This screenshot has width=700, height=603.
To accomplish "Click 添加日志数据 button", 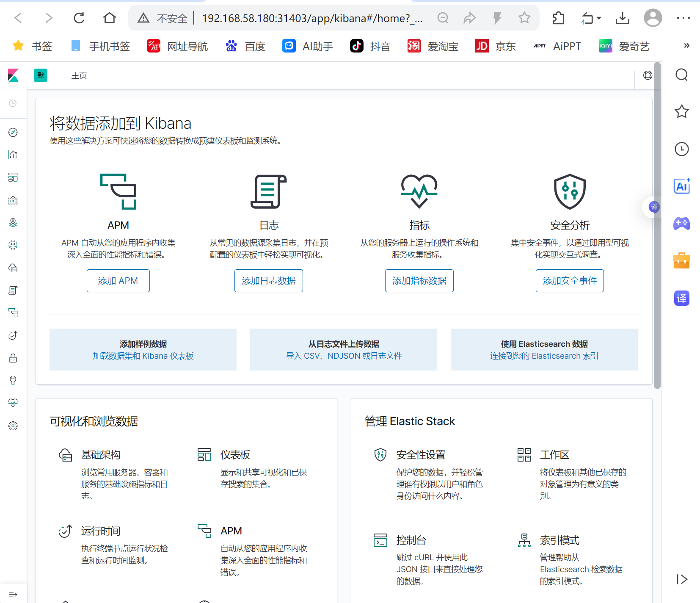I will click(x=269, y=281).
